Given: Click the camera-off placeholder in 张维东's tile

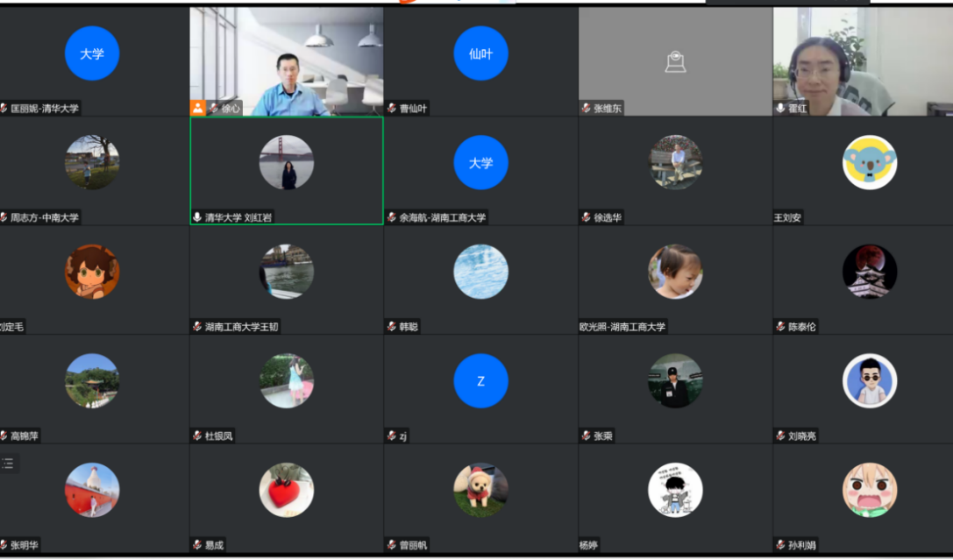Looking at the screenshot, I should [x=675, y=61].
